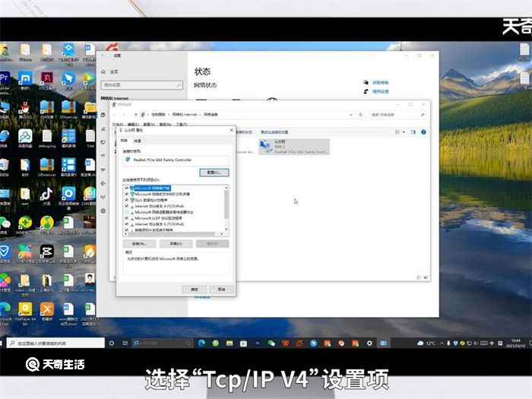Select the Internet Protocol Version 6 (TCP/IPv6) list item
Viewport: 532px width, 399px height.
(159, 224)
